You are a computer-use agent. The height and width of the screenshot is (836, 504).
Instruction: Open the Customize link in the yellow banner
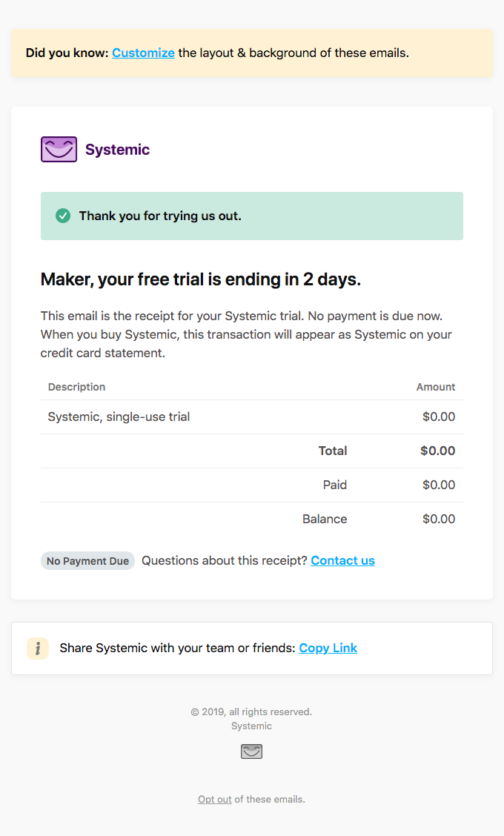coord(143,53)
